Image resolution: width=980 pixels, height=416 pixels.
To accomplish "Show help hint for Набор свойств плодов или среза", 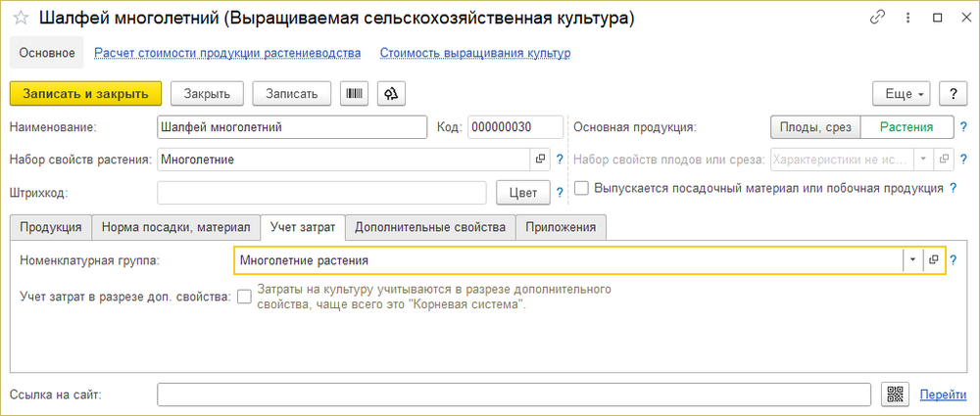I will click(x=963, y=160).
